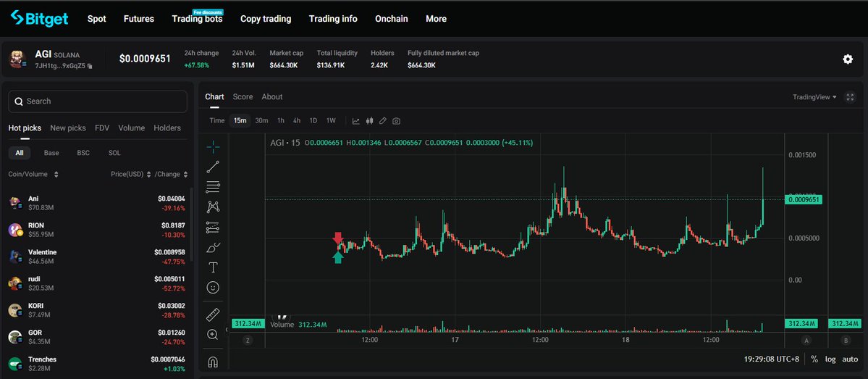The width and height of the screenshot is (868, 379).
Task: Select the Chart tab
Action: click(214, 96)
